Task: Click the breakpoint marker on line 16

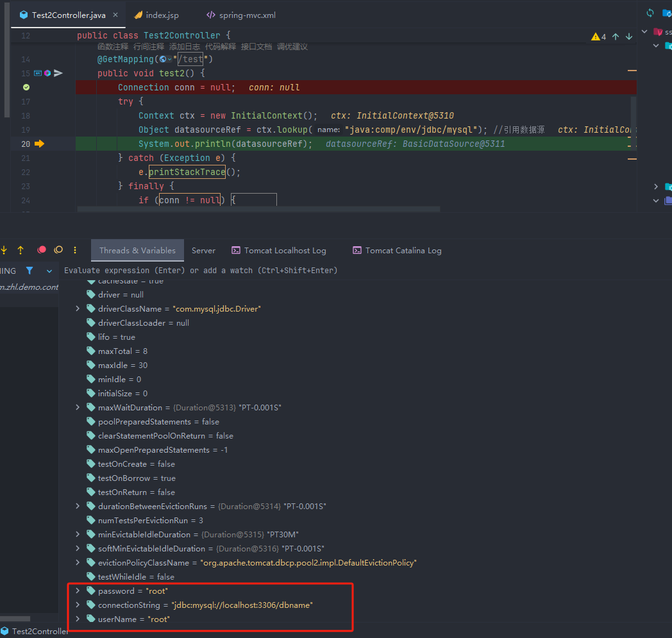Action: pos(26,87)
